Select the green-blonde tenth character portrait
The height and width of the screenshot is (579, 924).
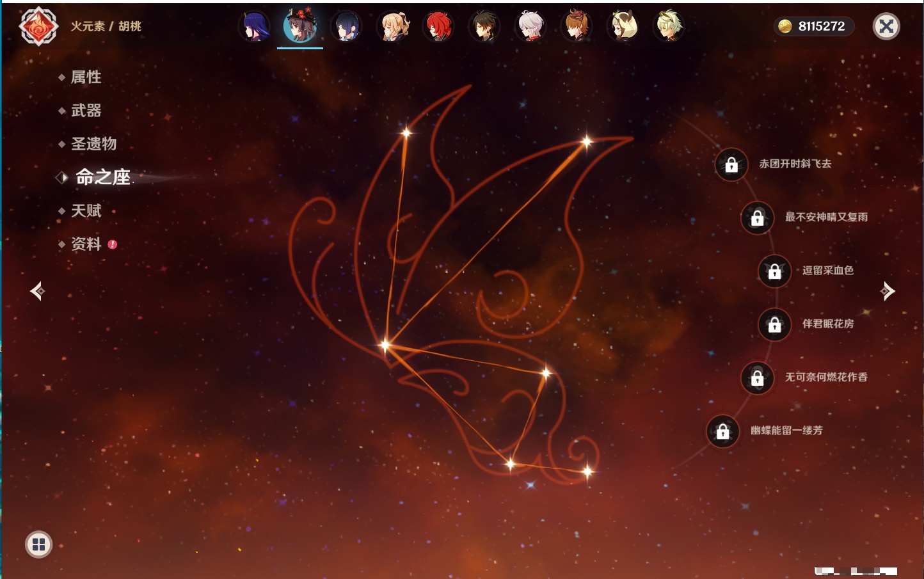coord(669,26)
